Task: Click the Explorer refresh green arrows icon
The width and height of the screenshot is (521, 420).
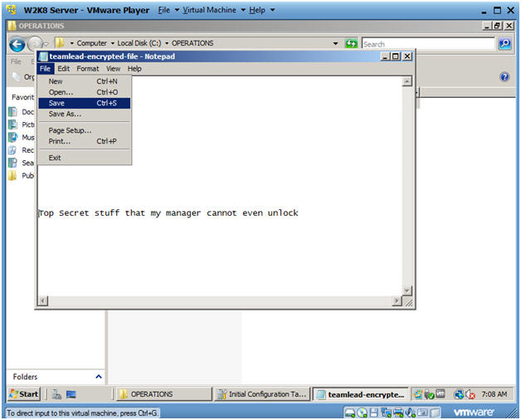Action: click(351, 43)
